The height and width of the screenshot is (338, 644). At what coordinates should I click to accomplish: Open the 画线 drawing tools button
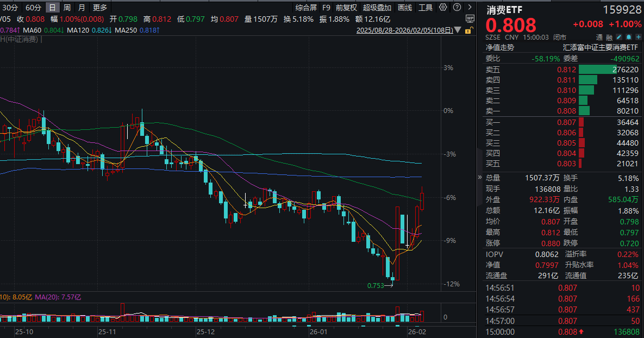pos(405,8)
